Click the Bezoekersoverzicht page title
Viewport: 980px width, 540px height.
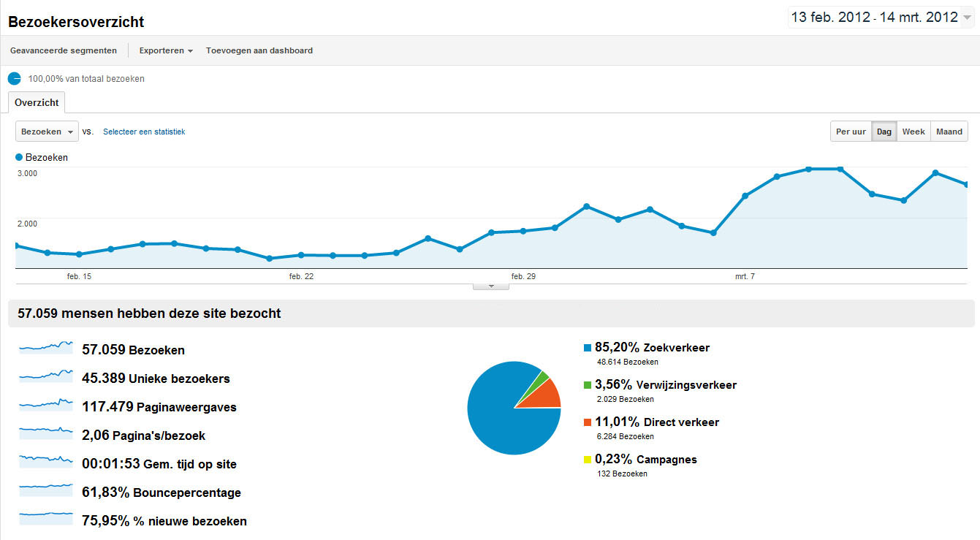[76, 22]
